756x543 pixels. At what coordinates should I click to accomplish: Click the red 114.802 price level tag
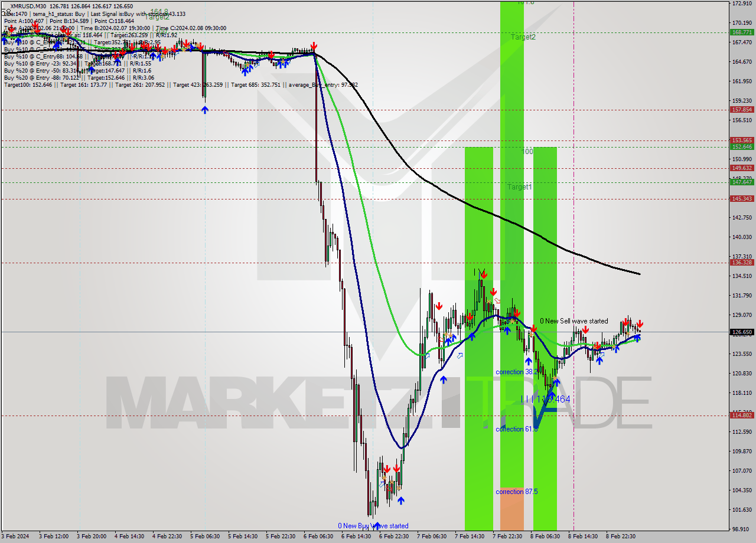point(742,415)
